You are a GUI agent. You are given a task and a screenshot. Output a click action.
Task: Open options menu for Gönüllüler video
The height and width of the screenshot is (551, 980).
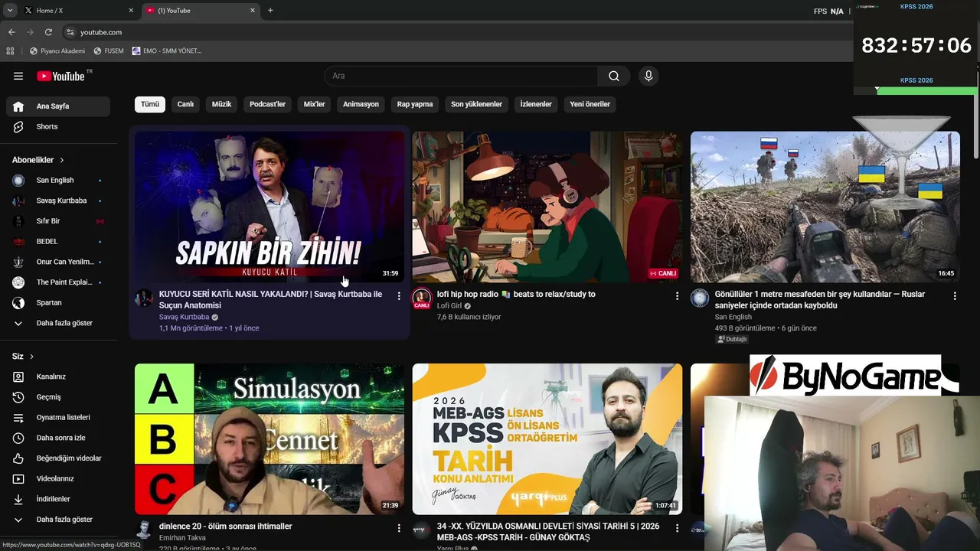[955, 295]
